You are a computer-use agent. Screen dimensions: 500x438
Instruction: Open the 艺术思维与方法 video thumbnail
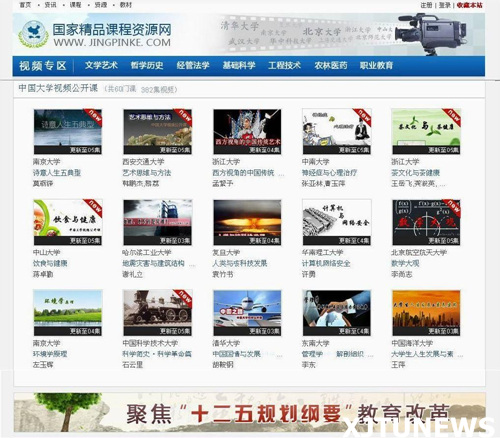point(157,131)
